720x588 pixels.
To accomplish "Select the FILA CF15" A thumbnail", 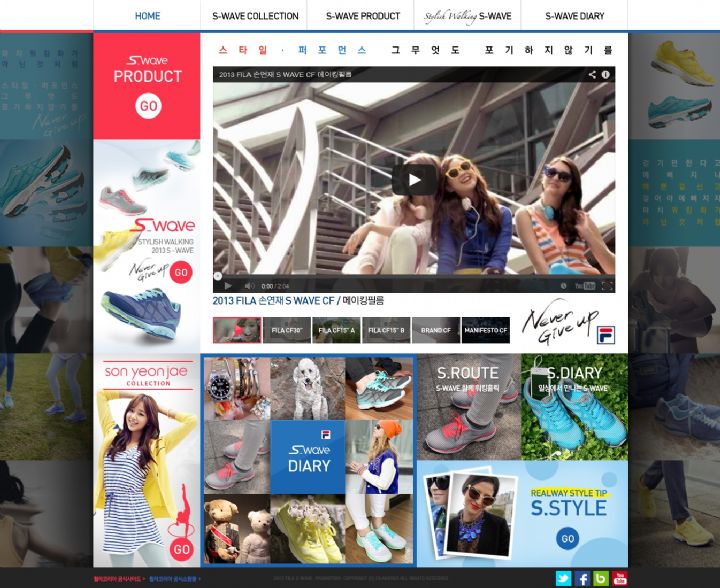I will point(337,330).
